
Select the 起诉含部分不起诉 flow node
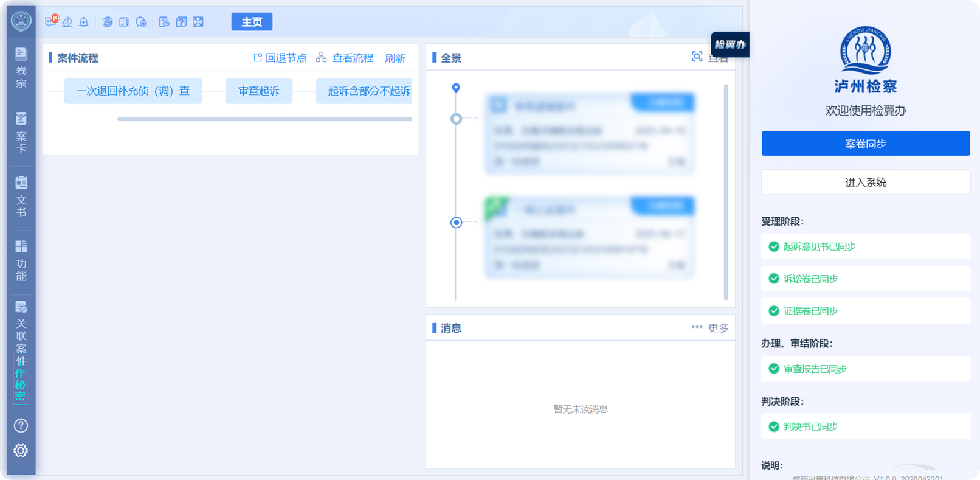[x=364, y=91]
